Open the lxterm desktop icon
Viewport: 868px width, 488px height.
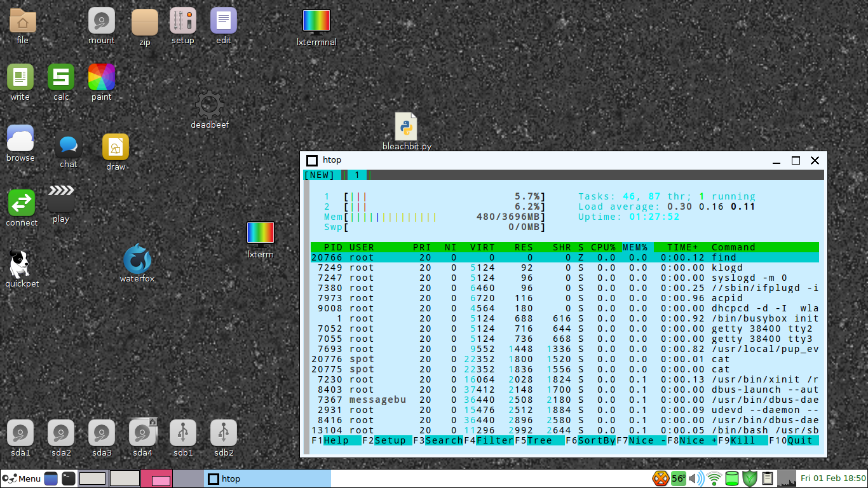[x=261, y=233]
